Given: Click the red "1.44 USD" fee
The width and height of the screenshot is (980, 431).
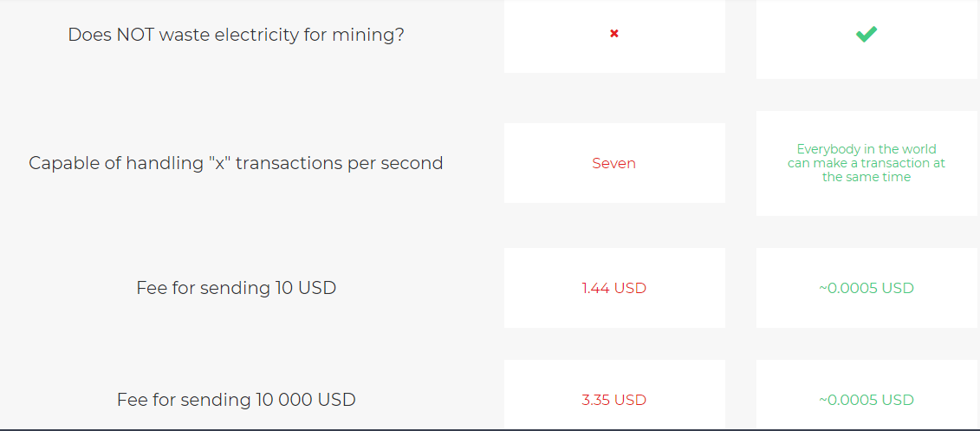Looking at the screenshot, I should pyautogui.click(x=613, y=288).
